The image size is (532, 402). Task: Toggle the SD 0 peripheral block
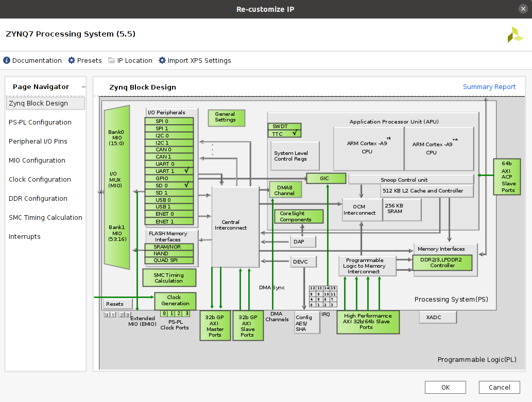pyautogui.click(x=169, y=185)
